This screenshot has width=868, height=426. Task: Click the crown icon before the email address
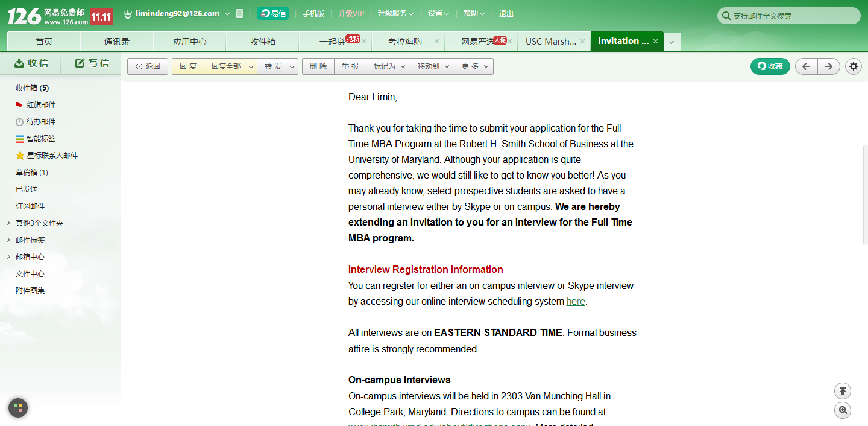128,13
